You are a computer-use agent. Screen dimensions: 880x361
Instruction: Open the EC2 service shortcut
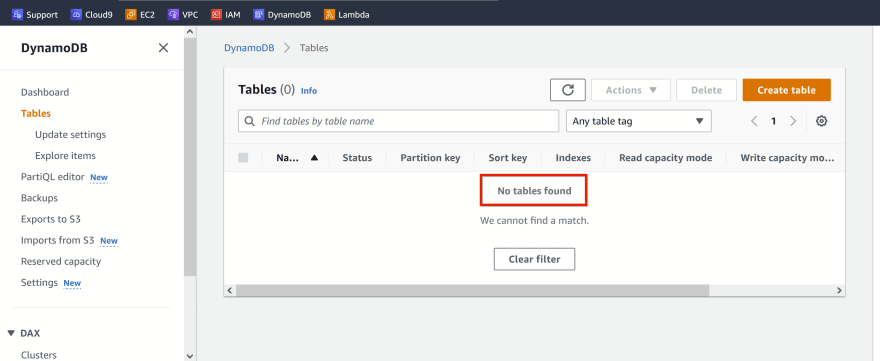(140, 15)
